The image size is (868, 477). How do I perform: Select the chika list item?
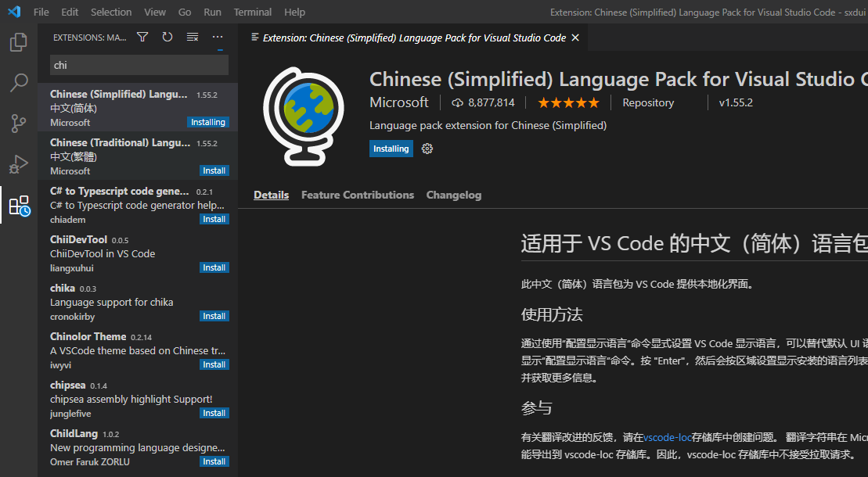[138, 302]
